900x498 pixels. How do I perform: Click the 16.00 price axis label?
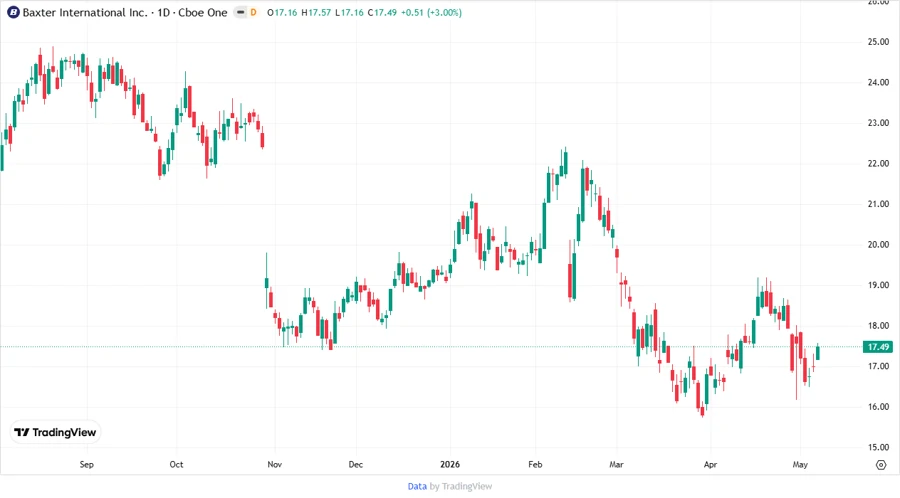[x=878, y=407]
